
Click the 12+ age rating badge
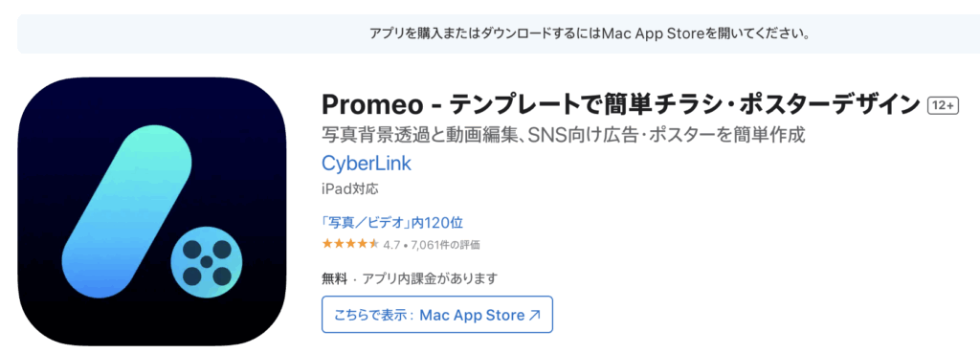pos(943,107)
